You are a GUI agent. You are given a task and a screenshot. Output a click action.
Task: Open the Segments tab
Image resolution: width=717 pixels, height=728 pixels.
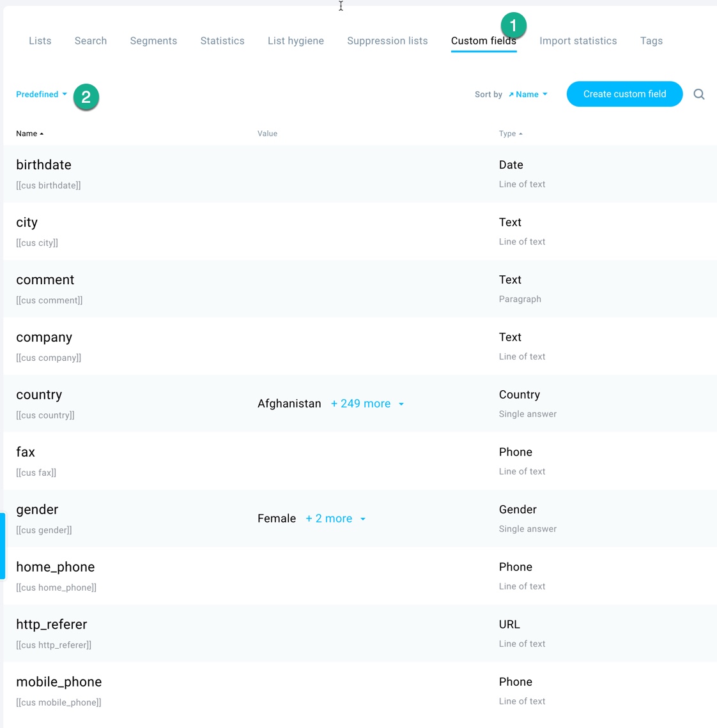coord(153,41)
